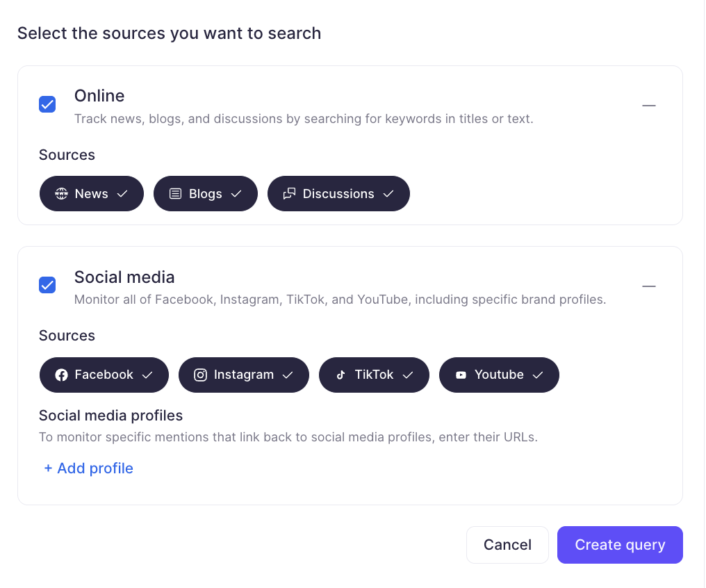The width and height of the screenshot is (706, 588).
Task: Select the Facebook source pill
Action: [104, 375]
